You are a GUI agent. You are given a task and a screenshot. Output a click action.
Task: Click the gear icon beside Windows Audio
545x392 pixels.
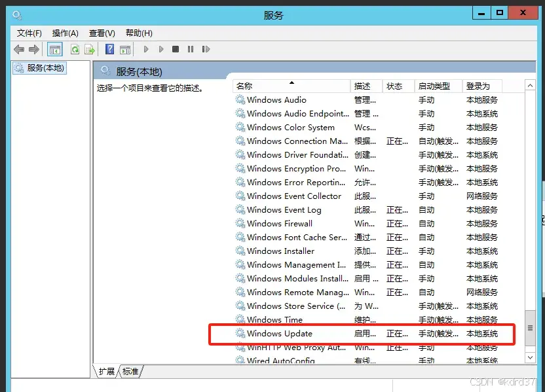pyautogui.click(x=240, y=99)
